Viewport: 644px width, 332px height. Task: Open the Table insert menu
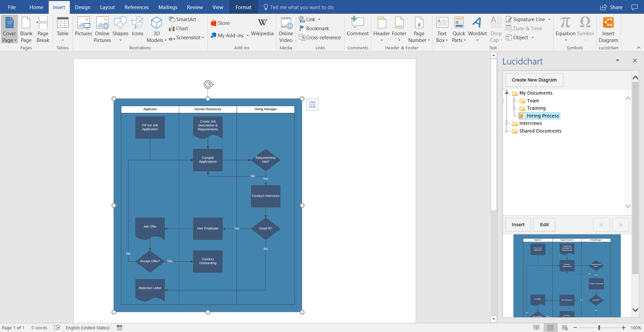(62, 30)
